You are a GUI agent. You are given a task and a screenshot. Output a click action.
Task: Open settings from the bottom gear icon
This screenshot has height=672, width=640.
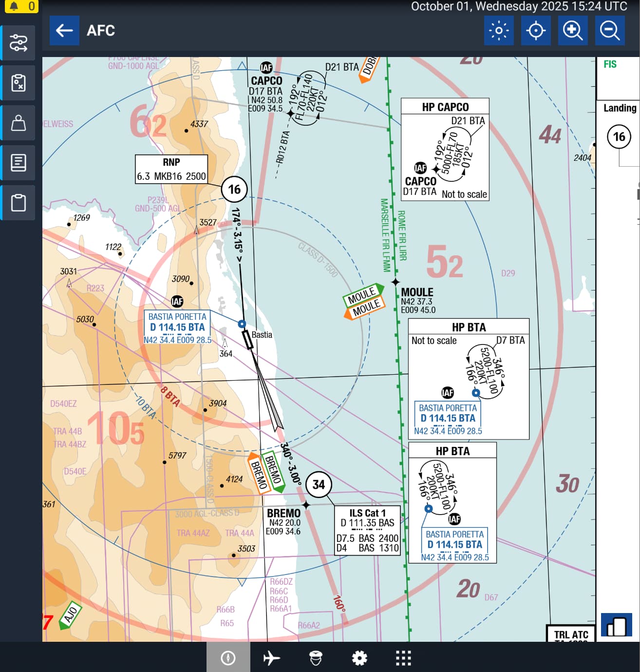359,658
